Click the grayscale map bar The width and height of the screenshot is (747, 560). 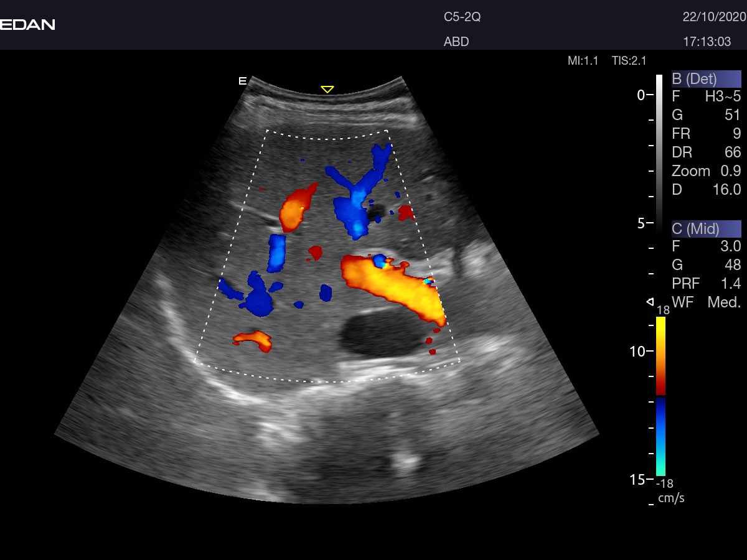click(x=660, y=152)
